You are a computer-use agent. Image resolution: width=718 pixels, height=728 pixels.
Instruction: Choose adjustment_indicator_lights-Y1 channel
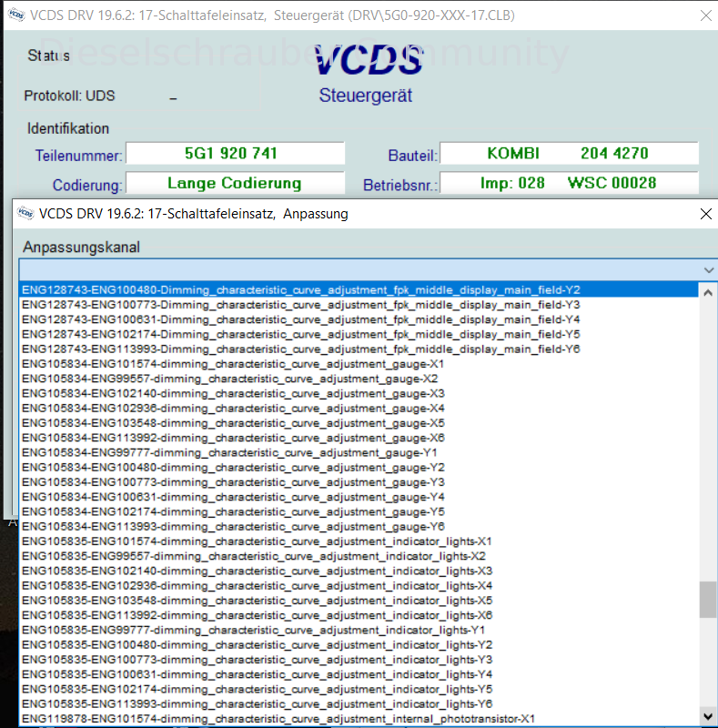[x=359, y=631]
